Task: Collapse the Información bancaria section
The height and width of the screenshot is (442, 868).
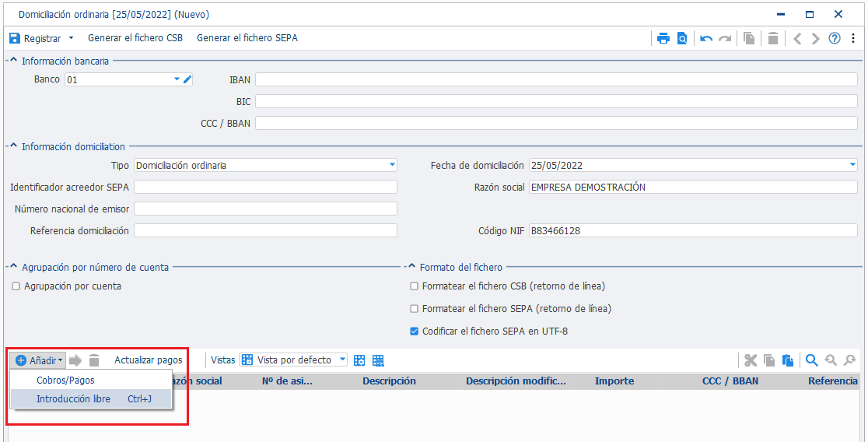Action: point(14,61)
